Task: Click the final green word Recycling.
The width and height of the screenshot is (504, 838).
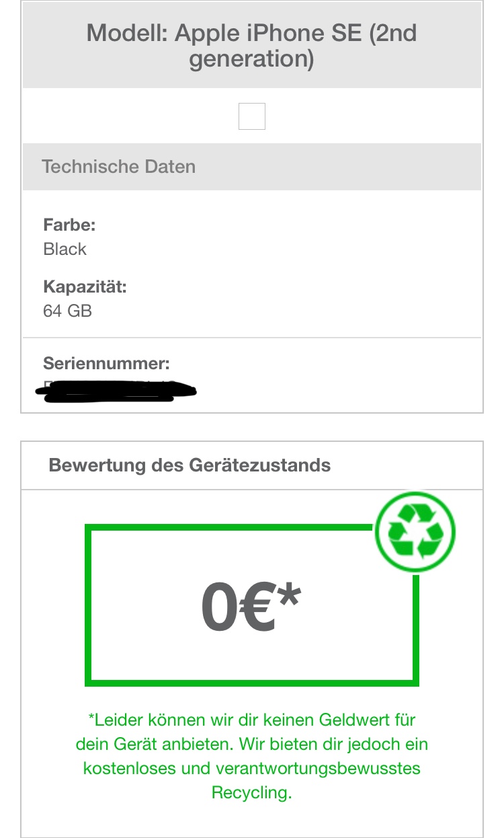Action: pos(251,792)
